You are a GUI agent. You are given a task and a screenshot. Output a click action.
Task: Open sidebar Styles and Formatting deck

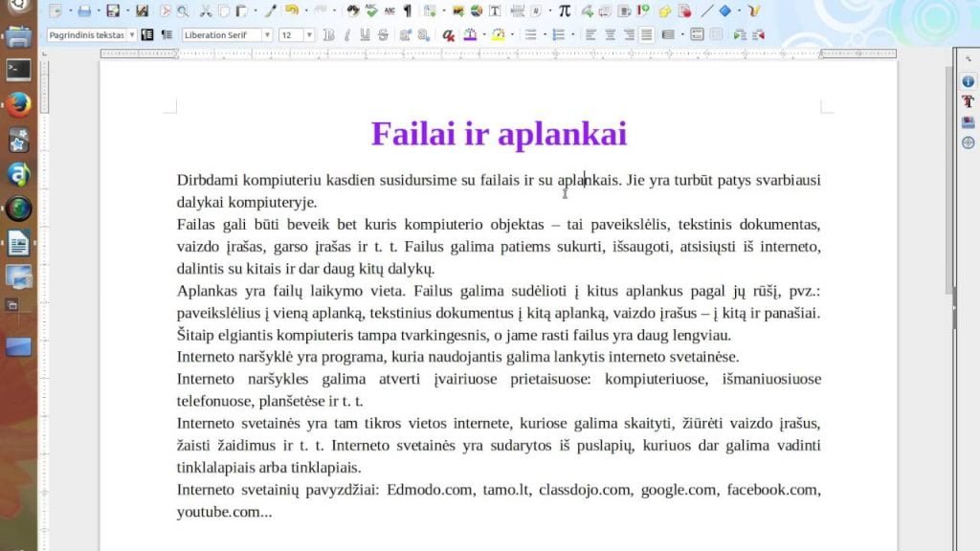[969, 101]
